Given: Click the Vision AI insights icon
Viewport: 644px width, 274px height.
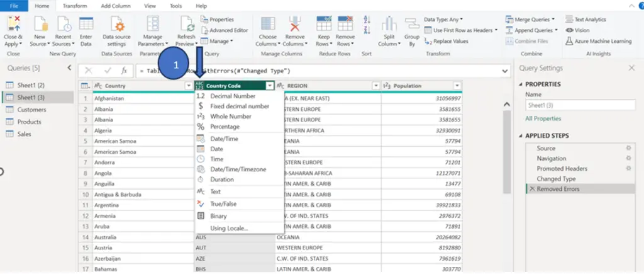Looking at the screenshot, I should pyautogui.click(x=569, y=30).
